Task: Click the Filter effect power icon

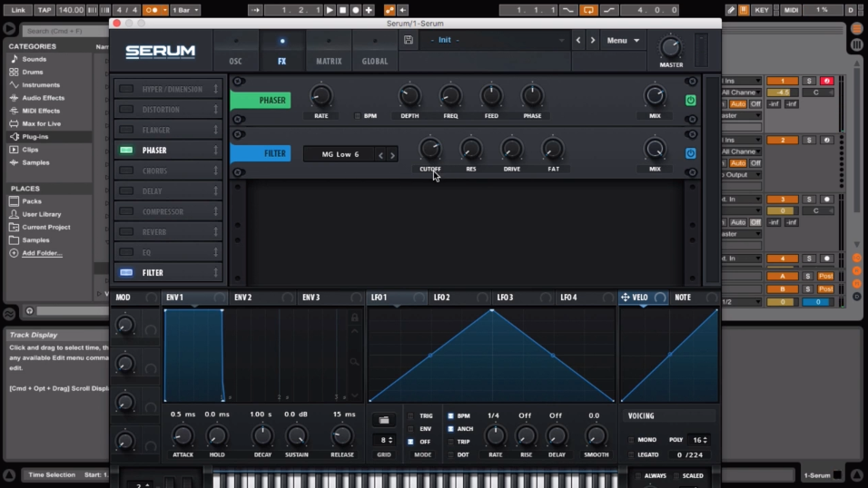Action: pos(690,153)
